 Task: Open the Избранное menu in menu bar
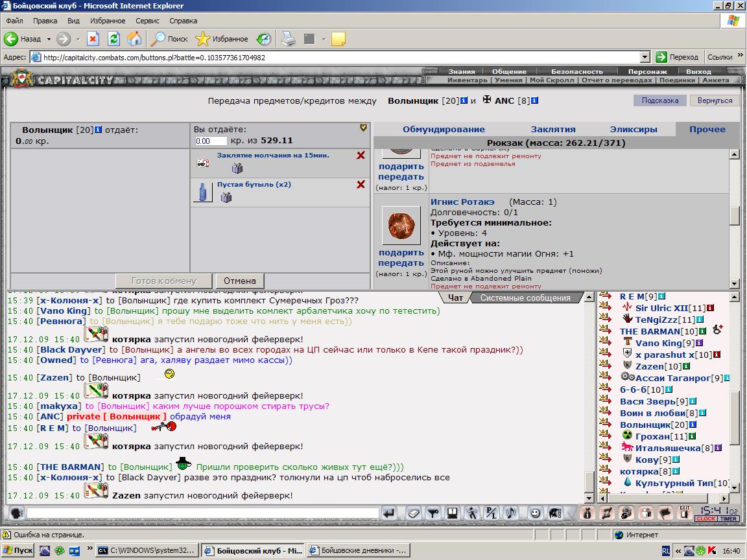(x=108, y=21)
